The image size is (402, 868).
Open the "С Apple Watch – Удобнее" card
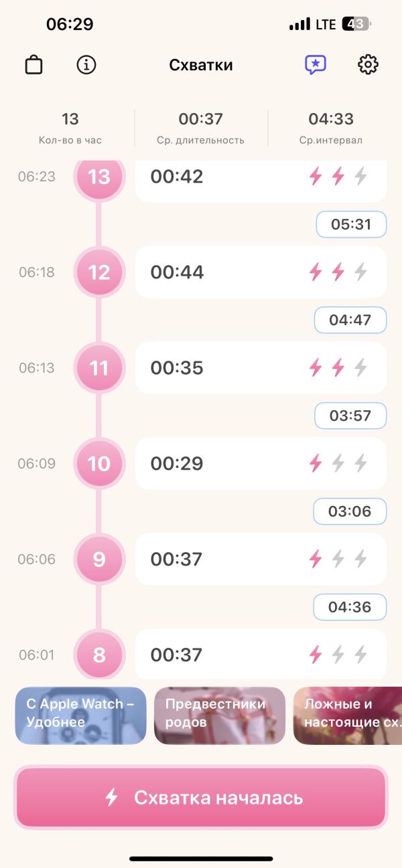80,715
